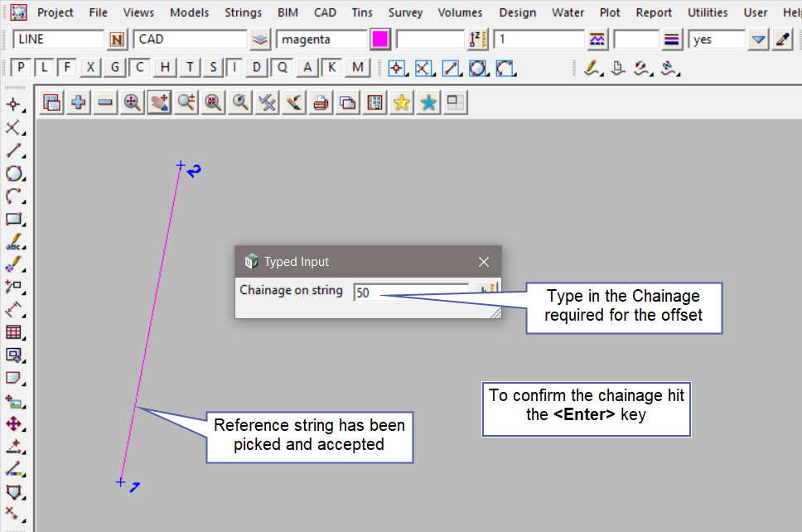802x532 pixels.
Task: Click the zoom out minus view button
Action: (105, 103)
